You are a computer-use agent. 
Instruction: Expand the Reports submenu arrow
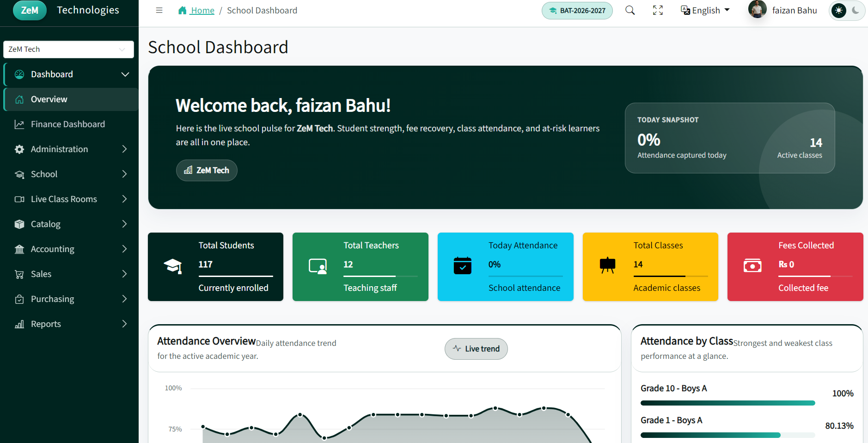pos(124,324)
